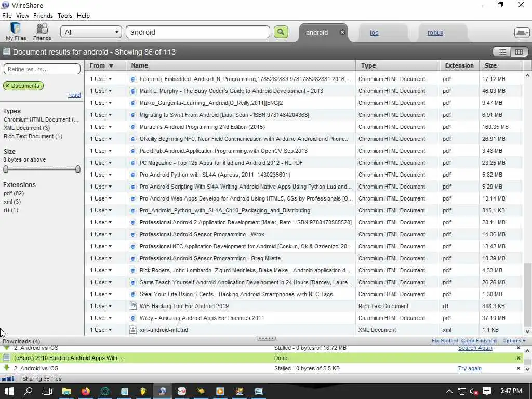Open Windows taskbar search
The height and width of the screenshot is (399, 532).
tap(28, 391)
